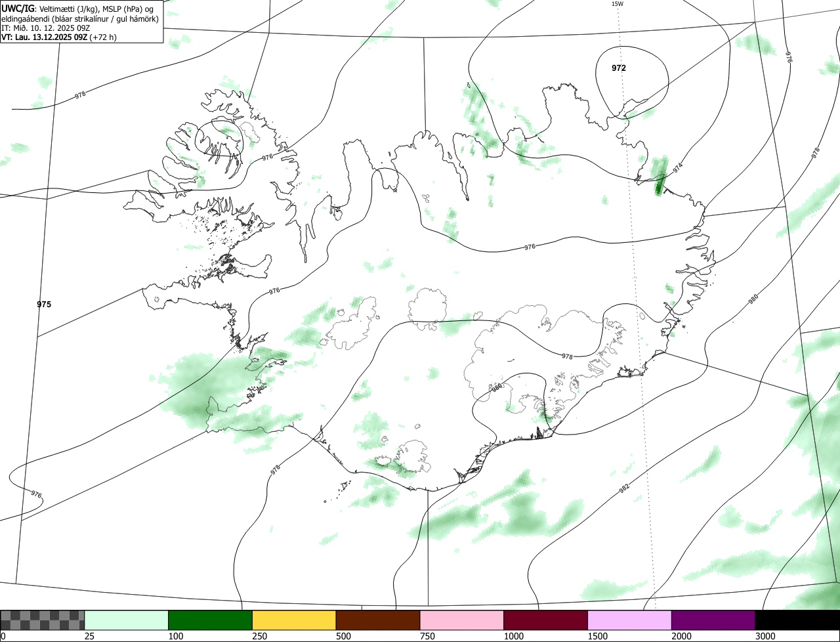The width and height of the screenshot is (840, 642).
Task: Click the checkered gray 0–25 legend swatch
Action: click(43, 620)
